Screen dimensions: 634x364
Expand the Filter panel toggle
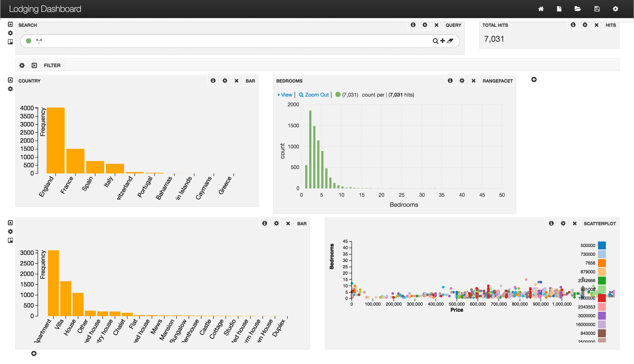pyautogui.click(x=34, y=65)
